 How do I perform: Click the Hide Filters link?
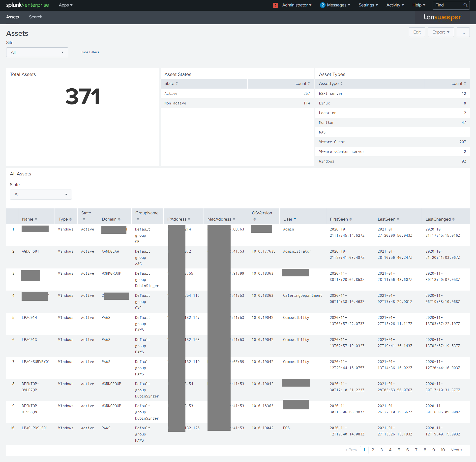(x=90, y=52)
